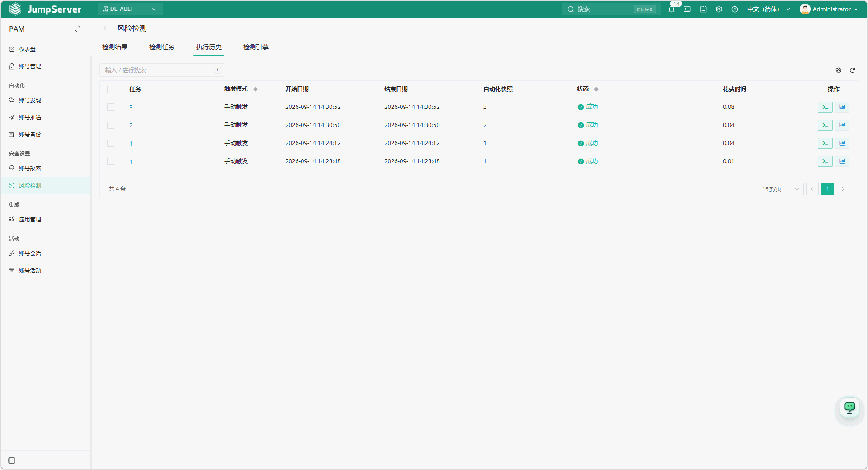Screen dimensions: 868x470
Task: Switch to the 检测结果 tab
Action: click(x=115, y=47)
